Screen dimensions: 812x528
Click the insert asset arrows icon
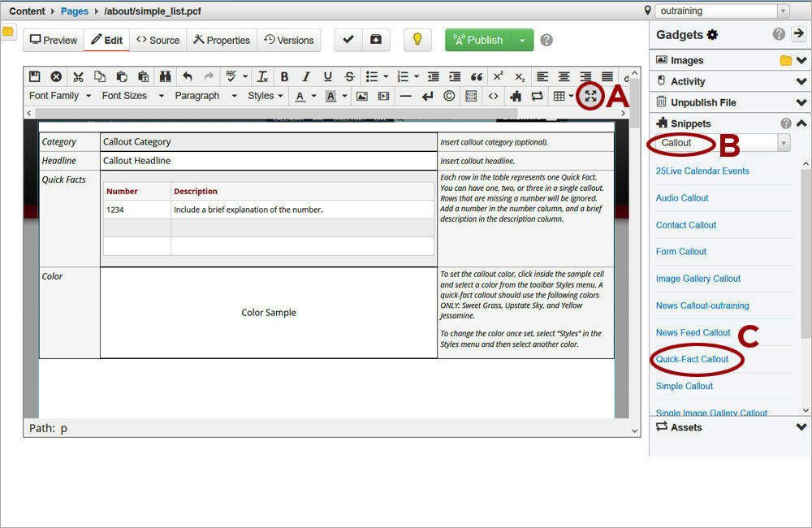[537, 96]
